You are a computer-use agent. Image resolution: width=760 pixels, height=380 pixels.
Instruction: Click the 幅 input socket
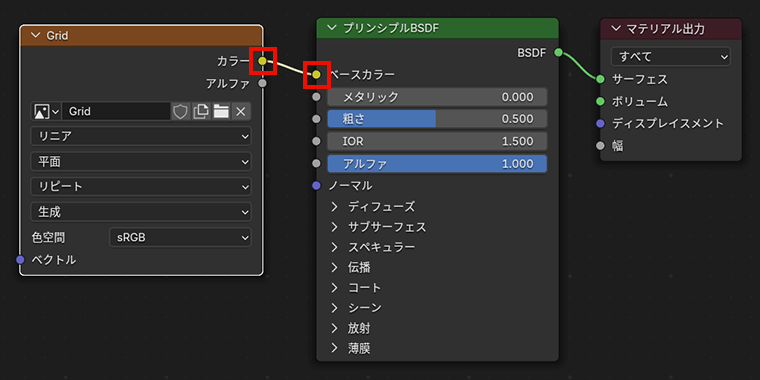click(x=601, y=145)
